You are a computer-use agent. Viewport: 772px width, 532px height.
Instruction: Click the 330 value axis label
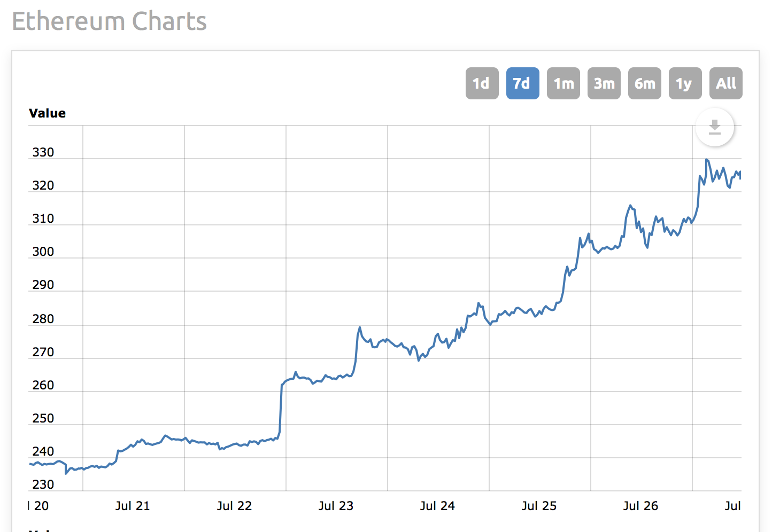pos(43,152)
